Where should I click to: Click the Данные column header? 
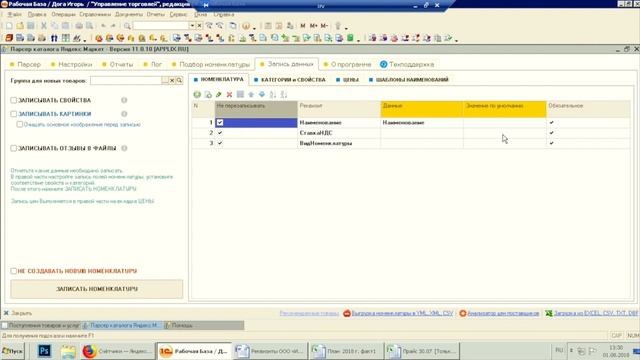point(422,109)
